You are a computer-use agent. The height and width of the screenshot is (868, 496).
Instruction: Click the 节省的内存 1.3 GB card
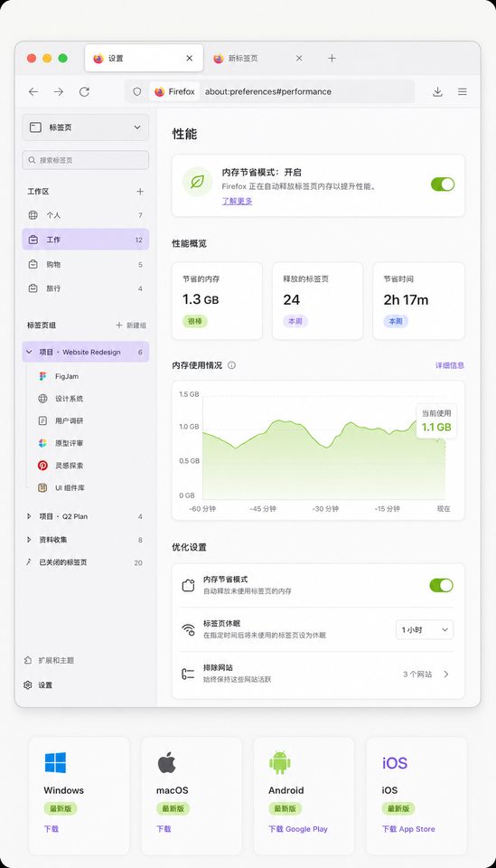click(x=217, y=300)
